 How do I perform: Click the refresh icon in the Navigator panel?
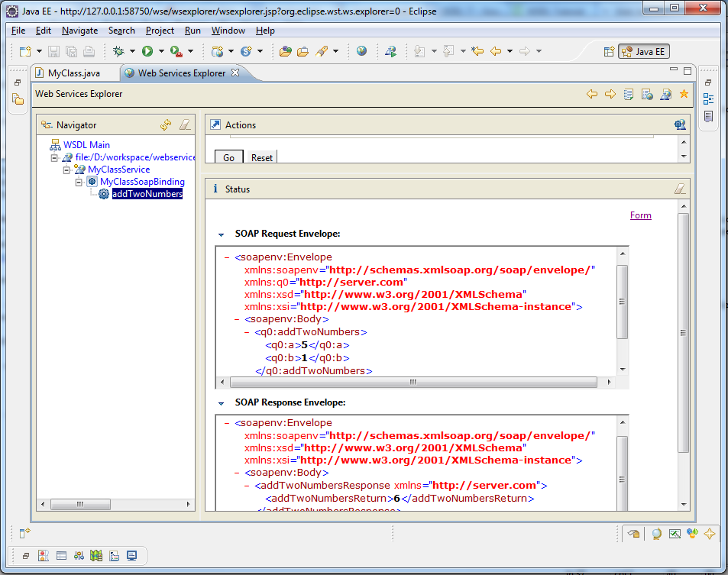165,124
